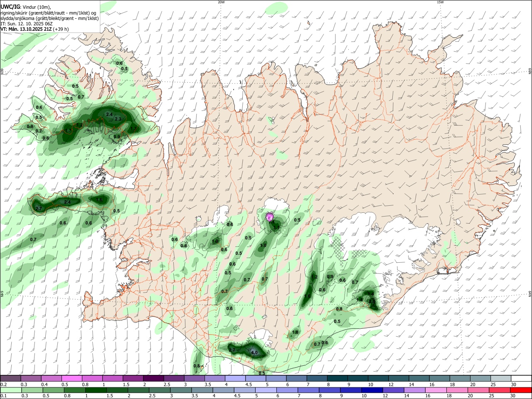The height and width of the screenshot is (399, 532).
Task: Click the '30' label in the lower legend row
Action: click(x=513, y=396)
